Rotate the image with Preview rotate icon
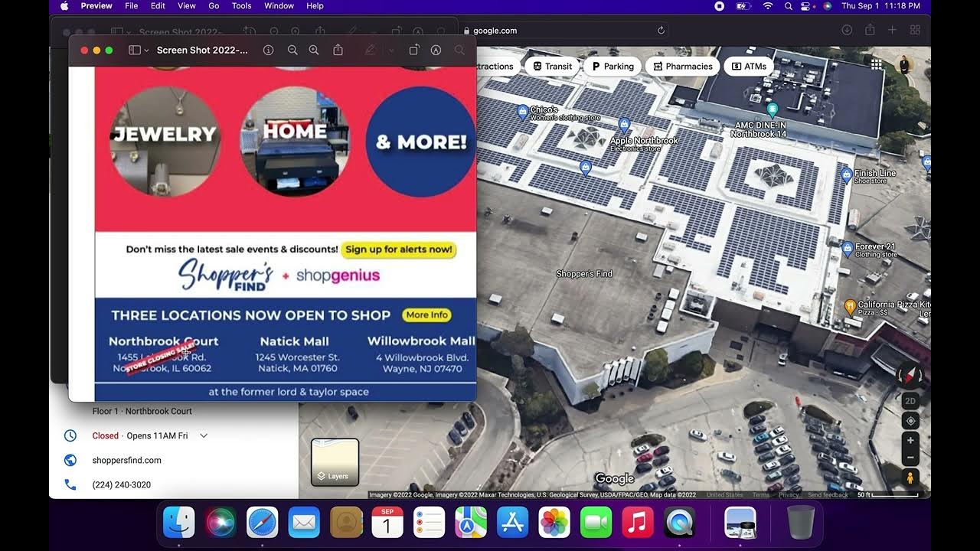Viewport: 980px width, 551px height. [413, 50]
